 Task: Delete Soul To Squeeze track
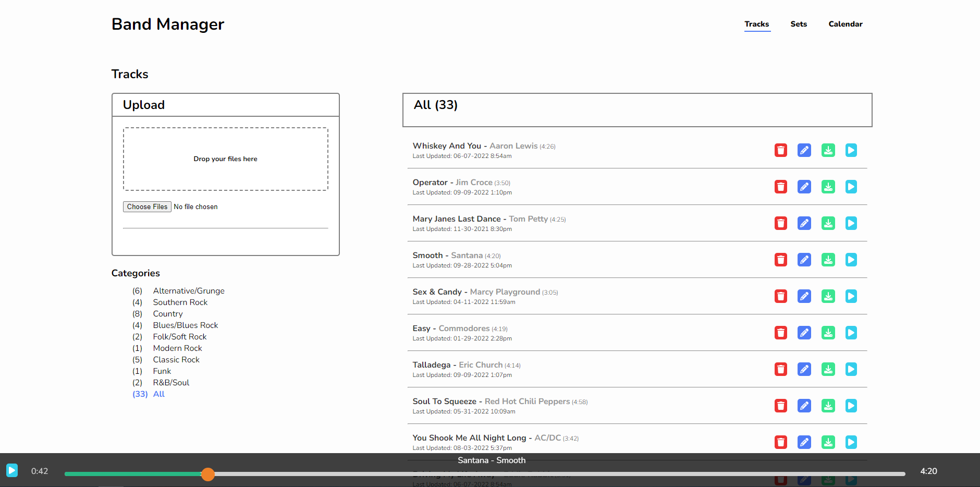click(x=780, y=406)
